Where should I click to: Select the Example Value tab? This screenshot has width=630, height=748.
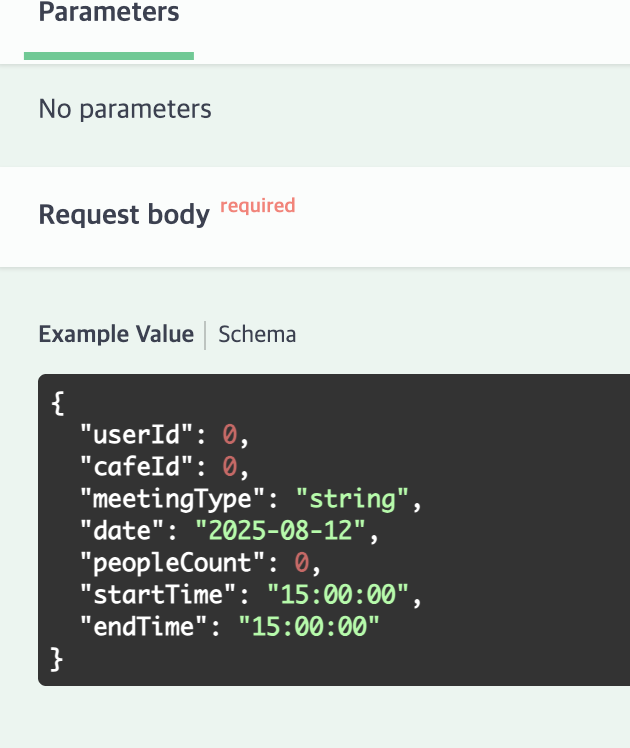tap(116, 334)
